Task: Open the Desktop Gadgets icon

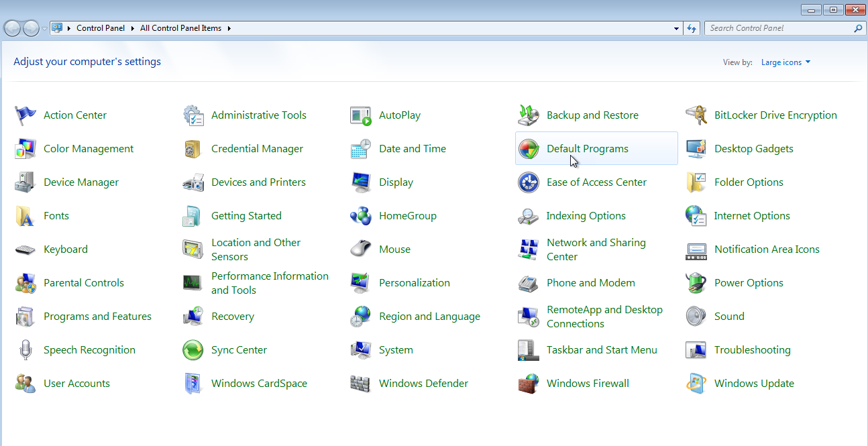Action: [x=696, y=149]
